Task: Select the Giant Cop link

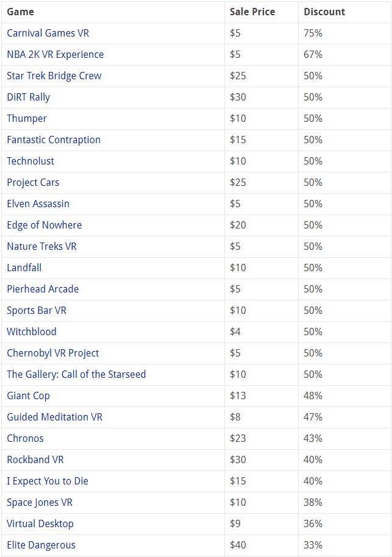Action: pyautogui.click(x=28, y=396)
